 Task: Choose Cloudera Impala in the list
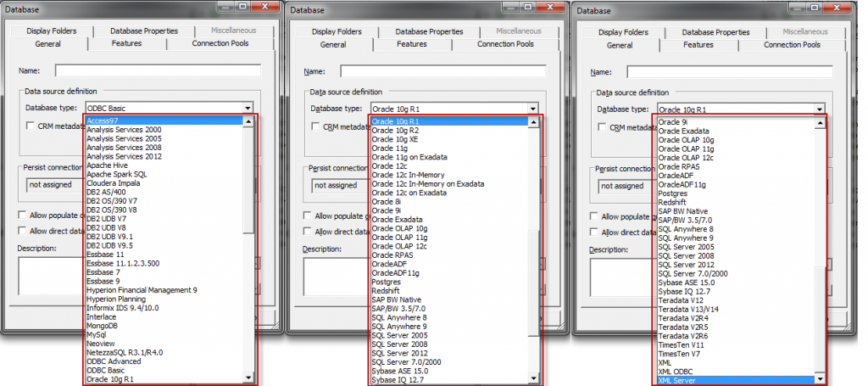(164, 183)
